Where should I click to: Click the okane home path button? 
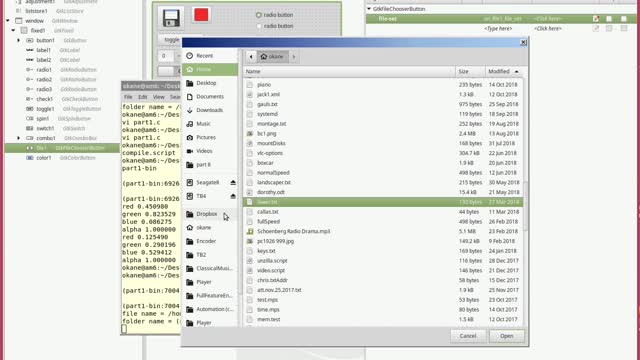click(272, 57)
